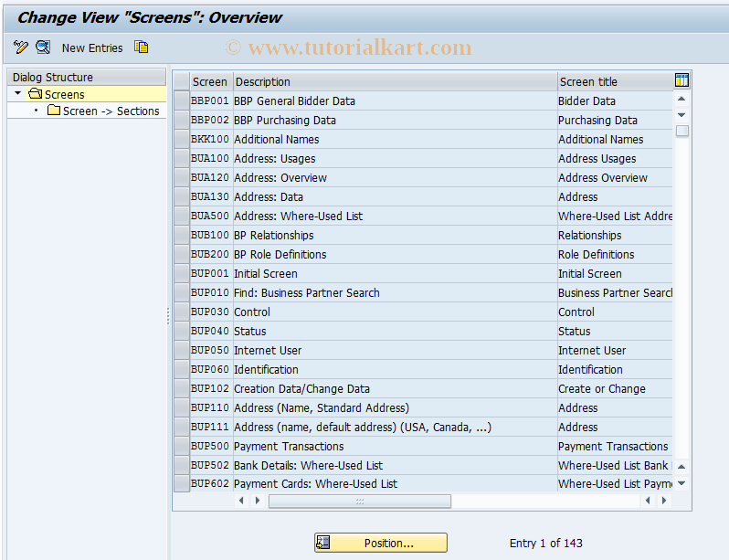This screenshot has width=729, height=560.
Task: Select row BKK100 using row selector
Action: coord(182,139)
